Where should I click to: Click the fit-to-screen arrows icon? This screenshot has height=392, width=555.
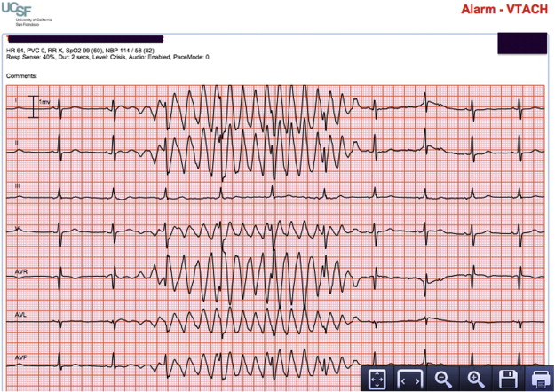[377, 379]
